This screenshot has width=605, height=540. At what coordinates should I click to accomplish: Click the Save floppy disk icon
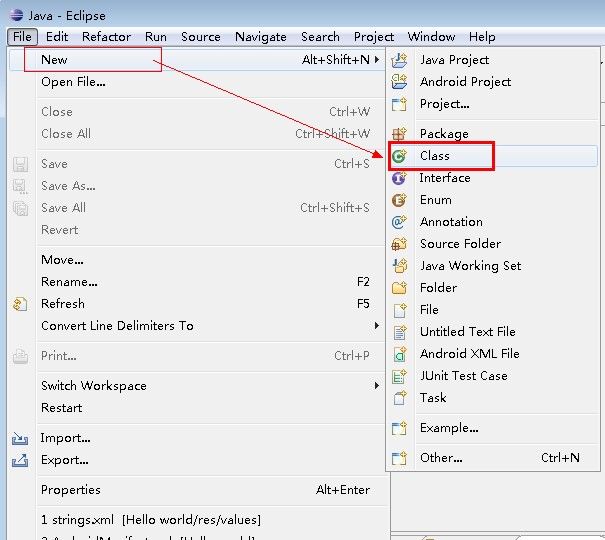20,164
